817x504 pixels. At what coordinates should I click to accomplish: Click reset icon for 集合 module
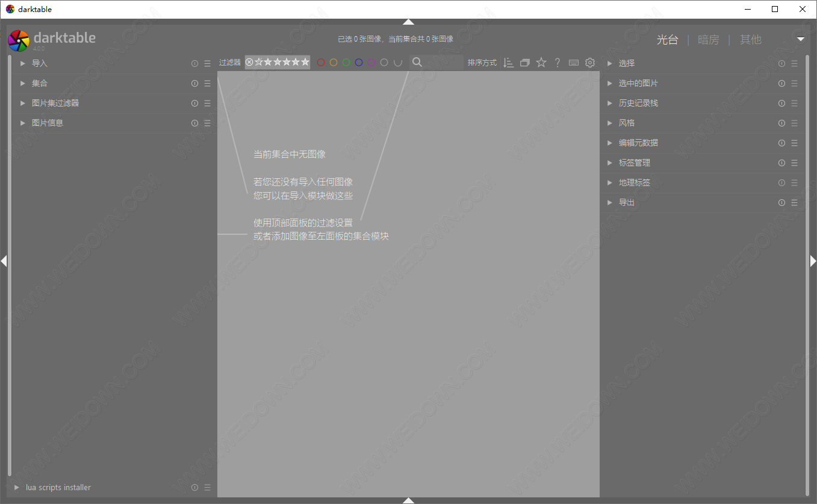point(194,83)
